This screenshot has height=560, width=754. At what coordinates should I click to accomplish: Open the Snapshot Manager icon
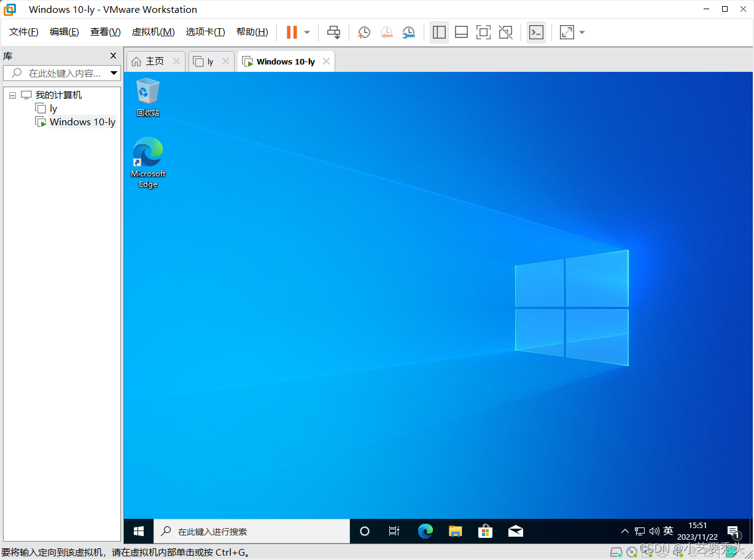click(409, 32)
